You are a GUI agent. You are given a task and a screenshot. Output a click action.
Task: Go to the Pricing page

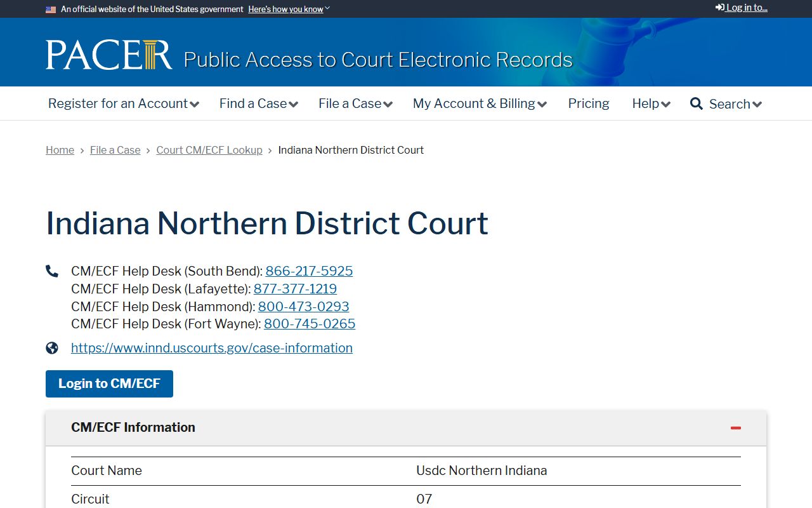pos(589,104)
